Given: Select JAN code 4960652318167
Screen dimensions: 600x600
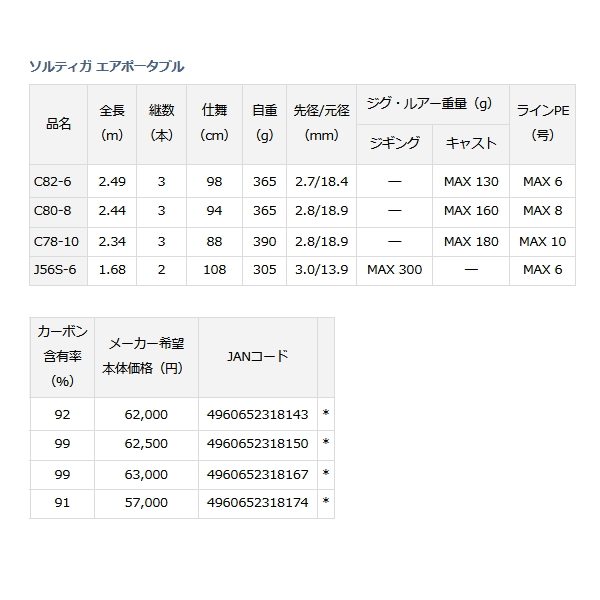Looking at the screenshot, I should coord(258,474).
